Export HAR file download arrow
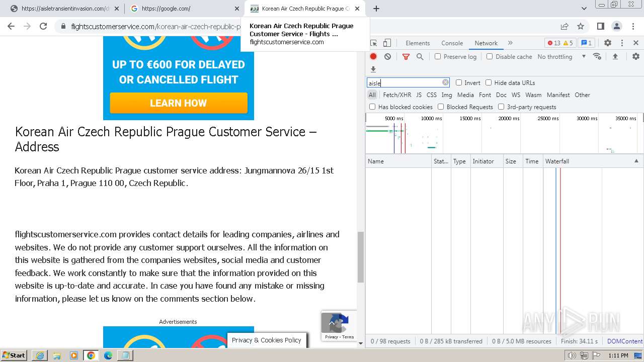 coord(373,69)
